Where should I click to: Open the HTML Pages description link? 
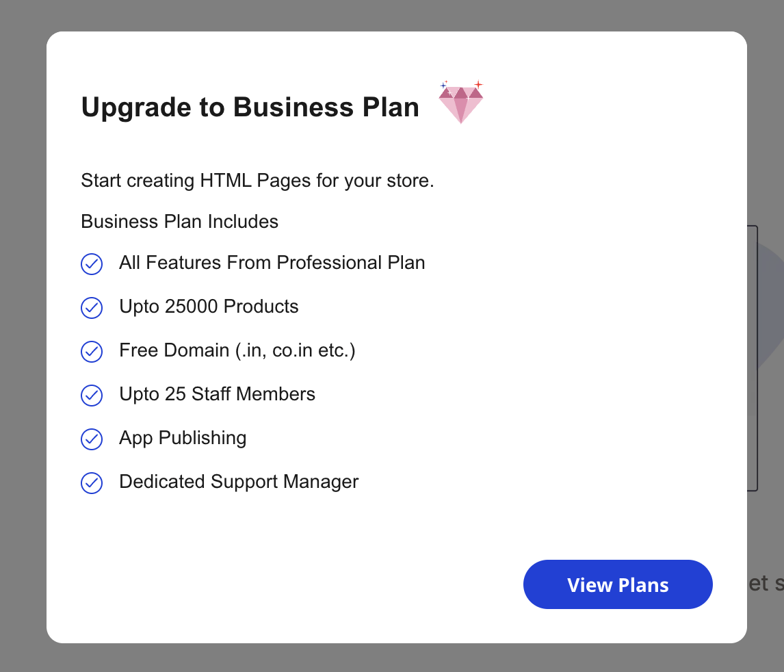[257, 180]
